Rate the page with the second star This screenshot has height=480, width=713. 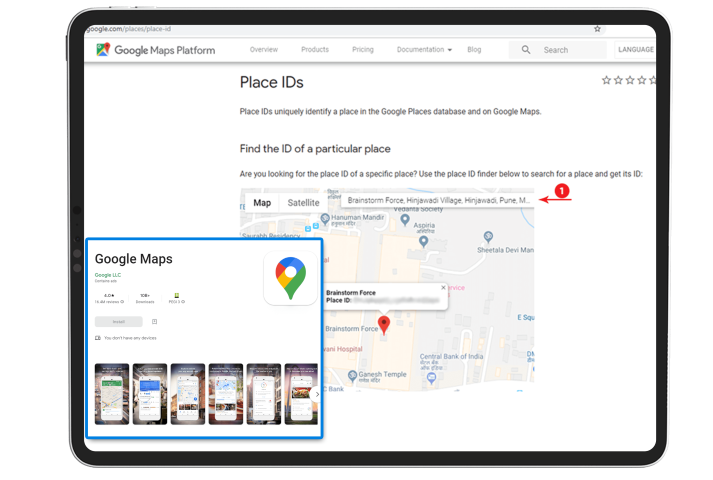(618, 80)
